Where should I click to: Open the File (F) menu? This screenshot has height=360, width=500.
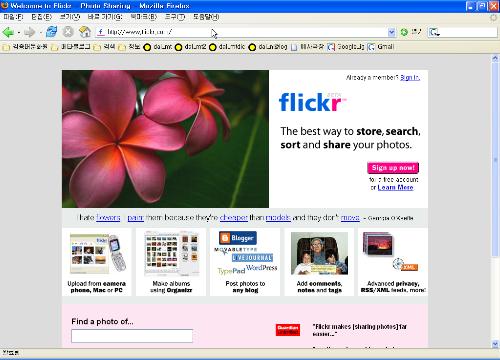(13, 17)
